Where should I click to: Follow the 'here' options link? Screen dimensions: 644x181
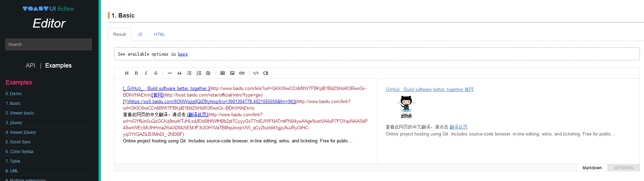click(x=183, y=54)
